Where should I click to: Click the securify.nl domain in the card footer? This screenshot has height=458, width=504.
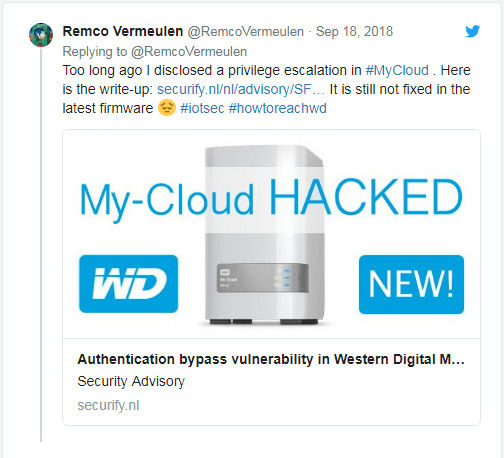108,405
